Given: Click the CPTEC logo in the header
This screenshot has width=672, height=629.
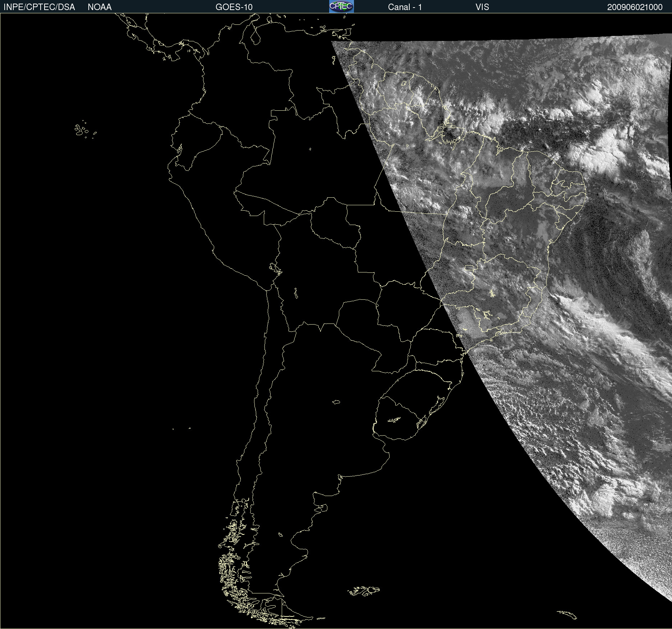Looking at the screenshot, I should tap(341, 6).
